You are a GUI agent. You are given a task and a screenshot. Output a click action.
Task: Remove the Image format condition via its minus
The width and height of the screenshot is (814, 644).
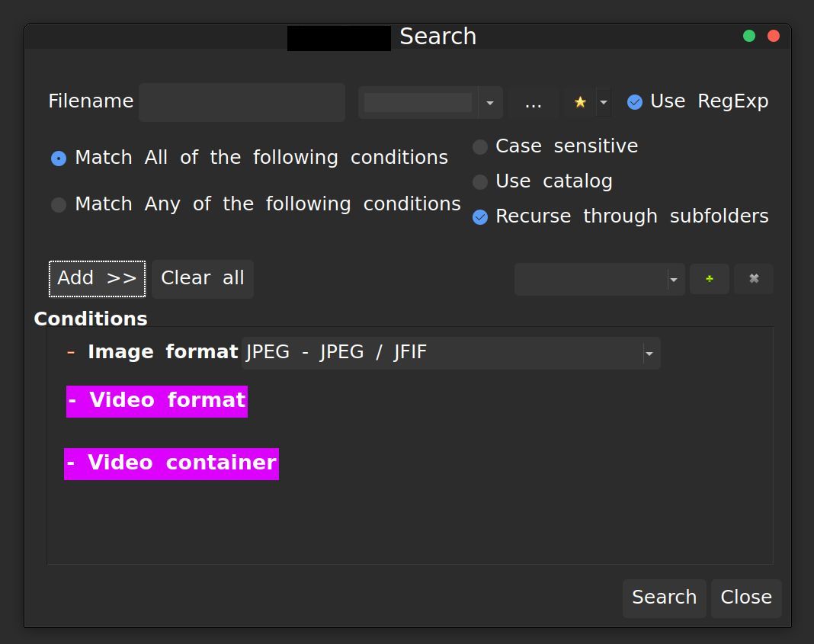(x=71, y=352)
